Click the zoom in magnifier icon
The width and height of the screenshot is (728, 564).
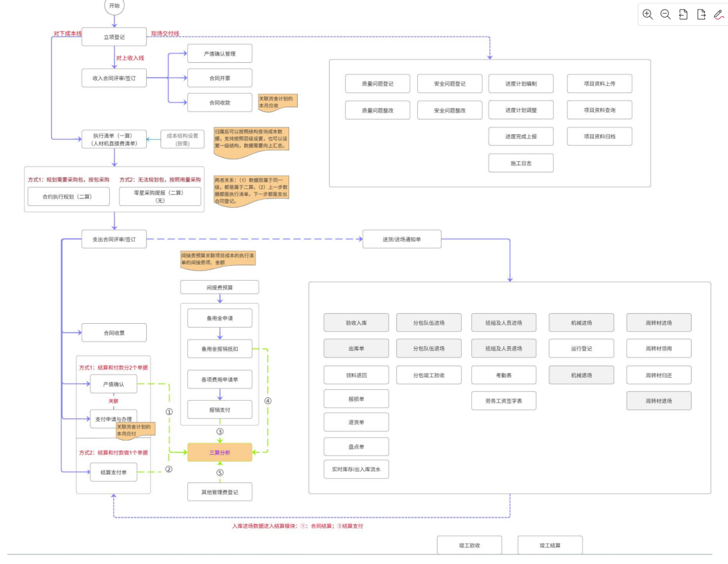coord(648,14)
